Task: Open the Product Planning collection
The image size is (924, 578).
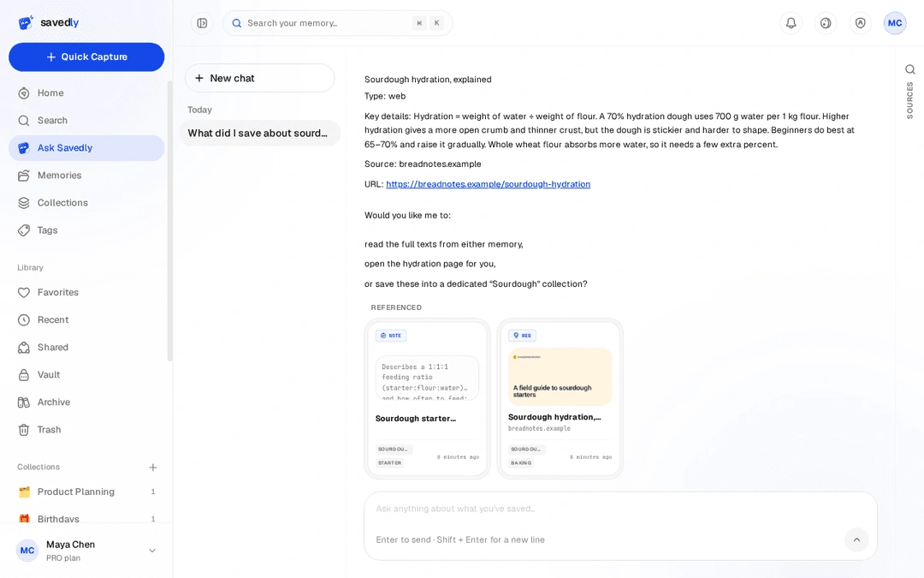Action: [x=86, y=492]
